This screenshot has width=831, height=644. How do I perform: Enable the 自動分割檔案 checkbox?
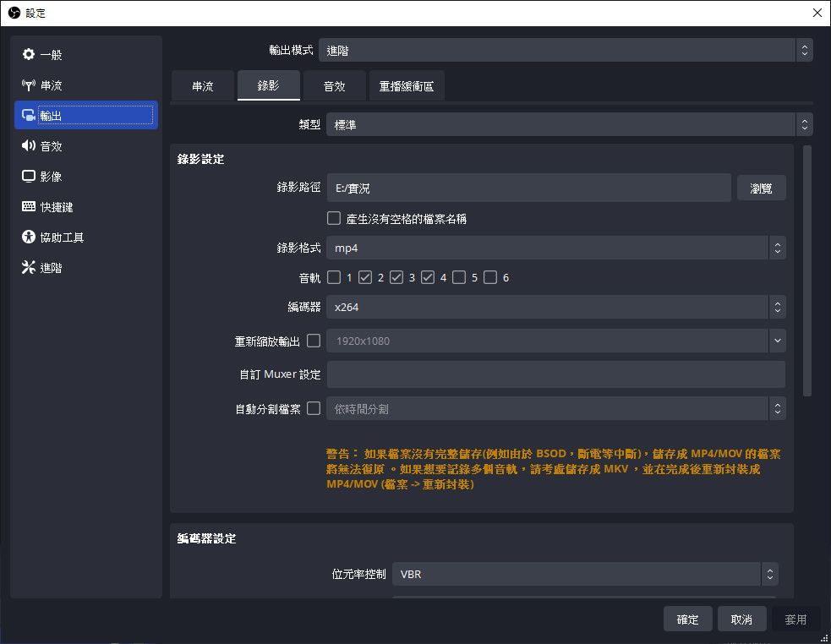tap(314, 408)
